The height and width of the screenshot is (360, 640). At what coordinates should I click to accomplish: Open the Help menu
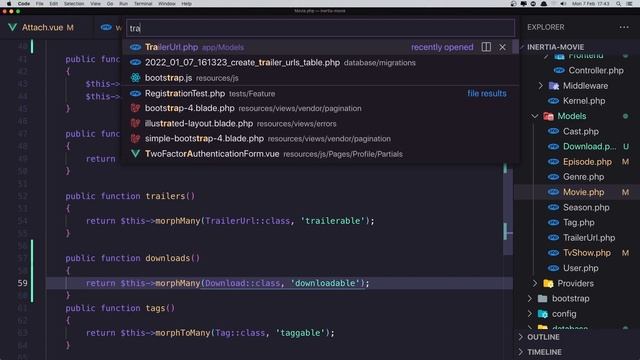point(187,4)
